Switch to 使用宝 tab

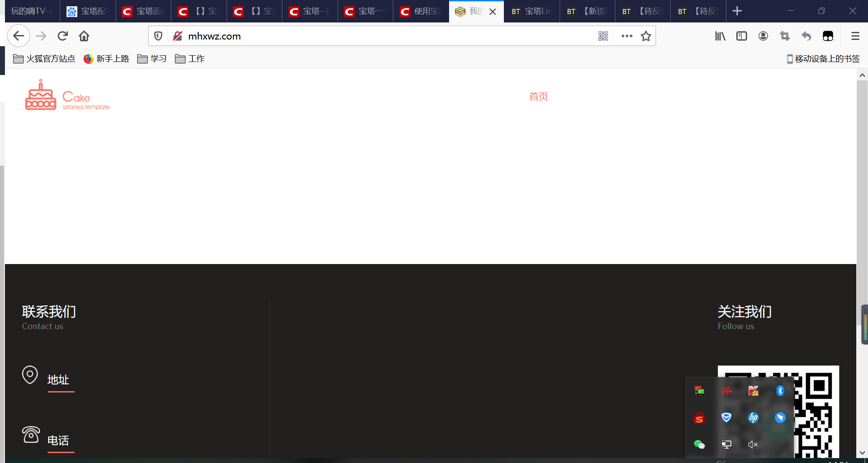pyautogui.click(x=421, y=11)
